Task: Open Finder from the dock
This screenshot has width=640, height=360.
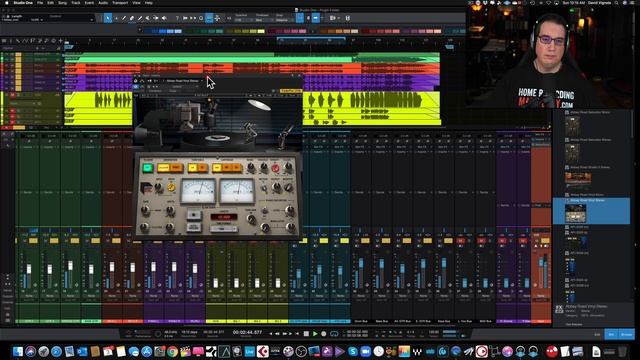Action: pos(18,351)
